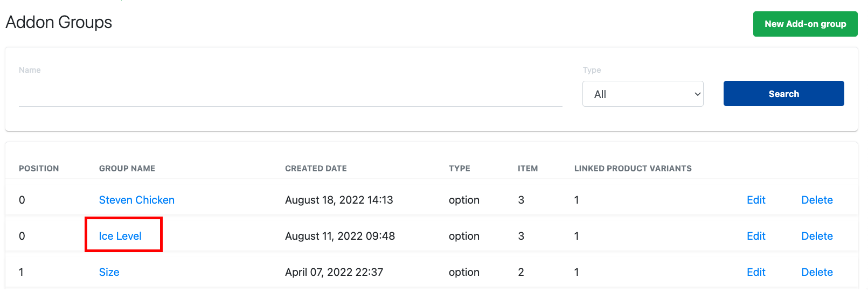868x306 pixels.
Task: Delete the Steven Chicken addon group
Action: point(817,200)
